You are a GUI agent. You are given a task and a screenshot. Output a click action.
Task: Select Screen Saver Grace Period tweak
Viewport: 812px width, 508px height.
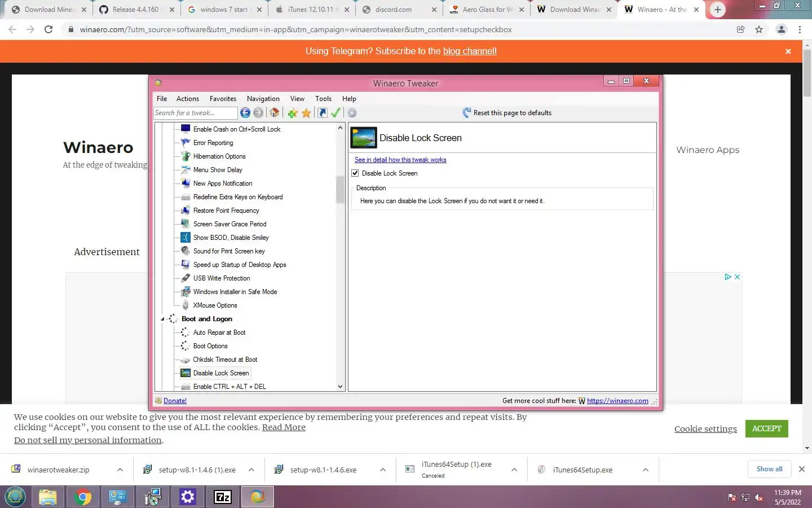[230, 224]
